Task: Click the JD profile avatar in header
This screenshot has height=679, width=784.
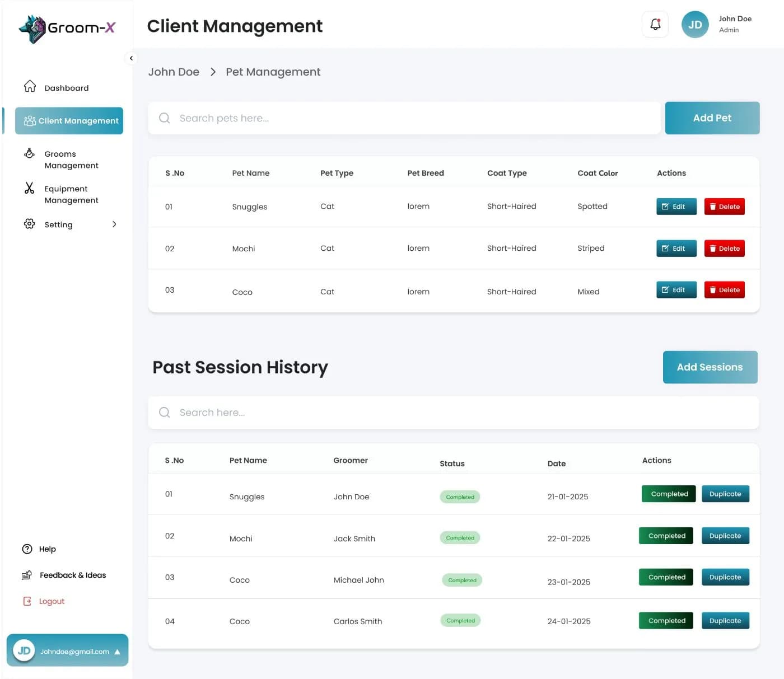Action: [x=695, y=25]
